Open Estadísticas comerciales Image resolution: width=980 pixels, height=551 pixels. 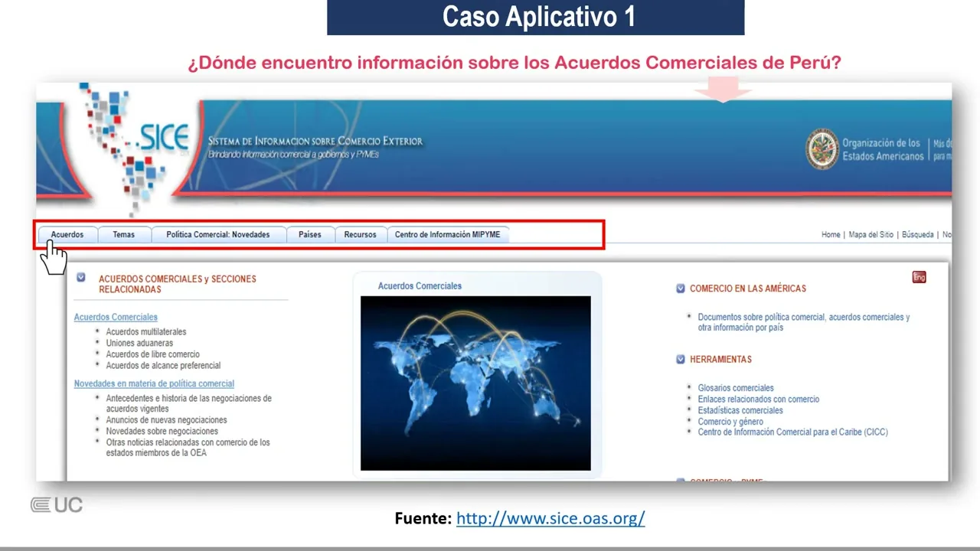point(740,410)
